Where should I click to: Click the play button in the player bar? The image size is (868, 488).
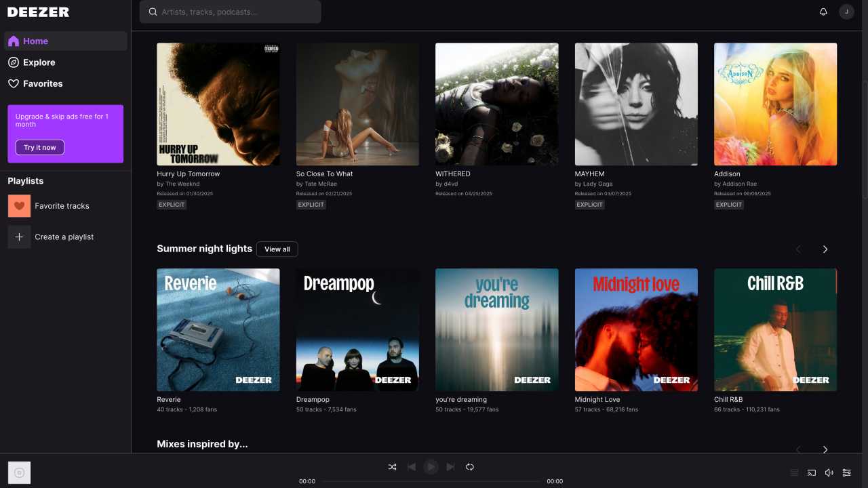(x=431, y=466)
